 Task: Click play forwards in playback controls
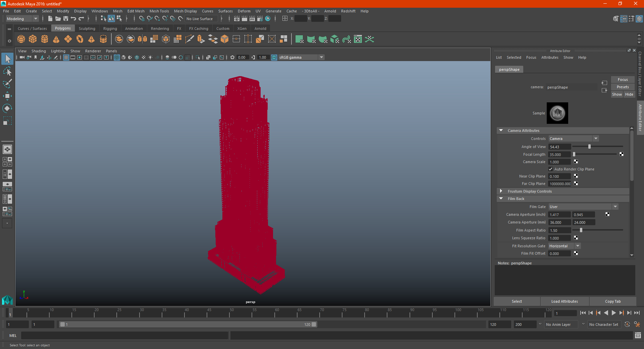click(x=613, y=313)
